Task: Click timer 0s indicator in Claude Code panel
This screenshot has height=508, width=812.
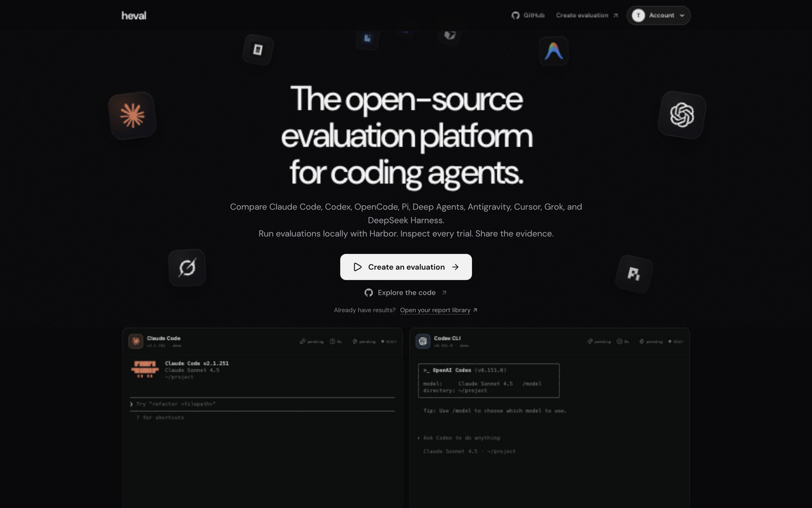Action: [336, 342]
